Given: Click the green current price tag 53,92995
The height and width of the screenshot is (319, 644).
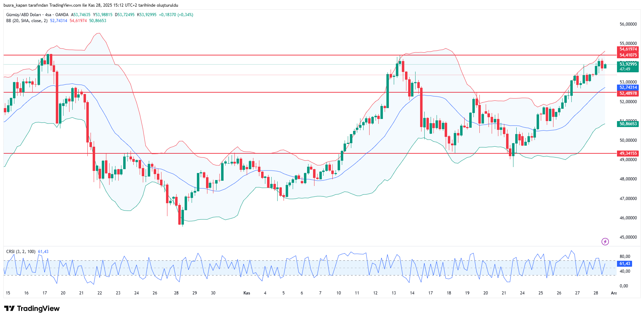Looking at the screenshot, I should tap(628, 64).
